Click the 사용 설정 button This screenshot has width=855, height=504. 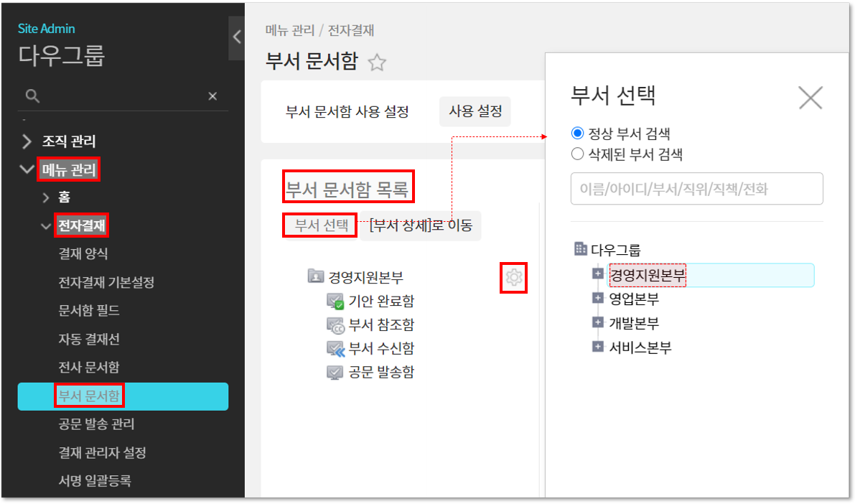[475, 112]
